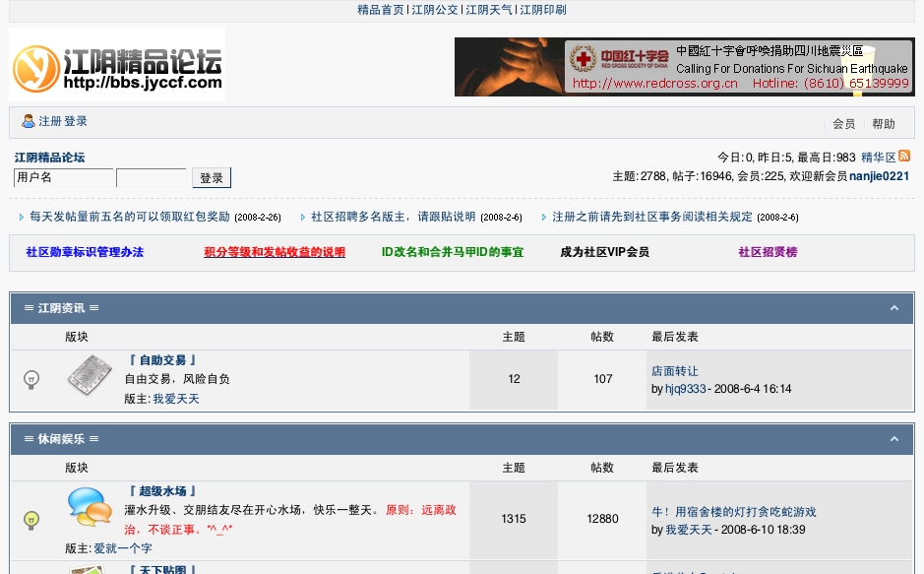Open 江阴天气 top navigation link
This screenshot has height=574, width=924.
coord(489,10)
